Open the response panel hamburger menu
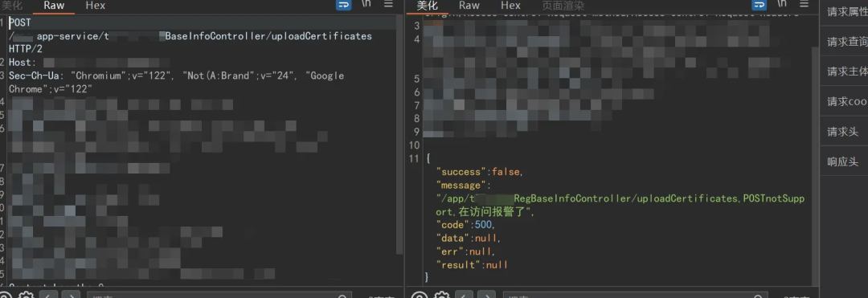 pos(804,5)
